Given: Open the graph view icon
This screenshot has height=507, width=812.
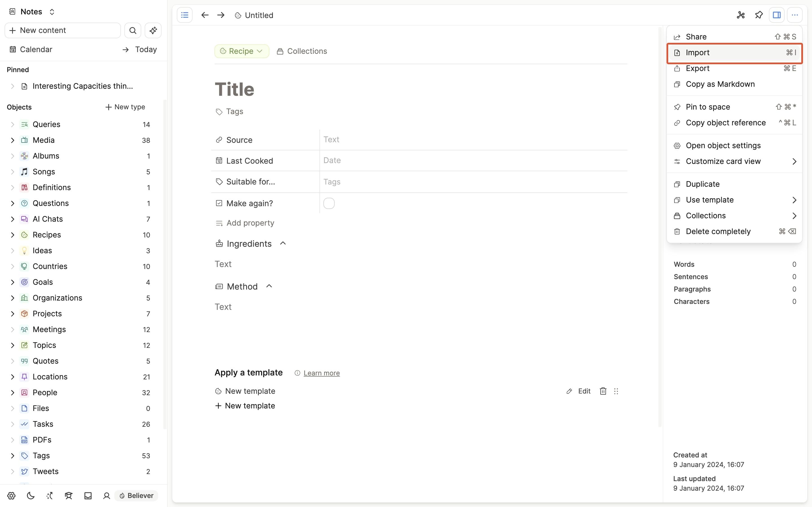Looking at the screenshot, I should pos(741,15).
